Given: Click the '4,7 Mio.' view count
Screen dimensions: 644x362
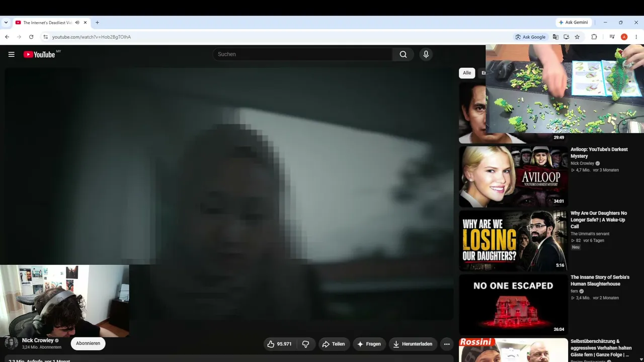Looking at the screenshot, I should tap(583, 170).
